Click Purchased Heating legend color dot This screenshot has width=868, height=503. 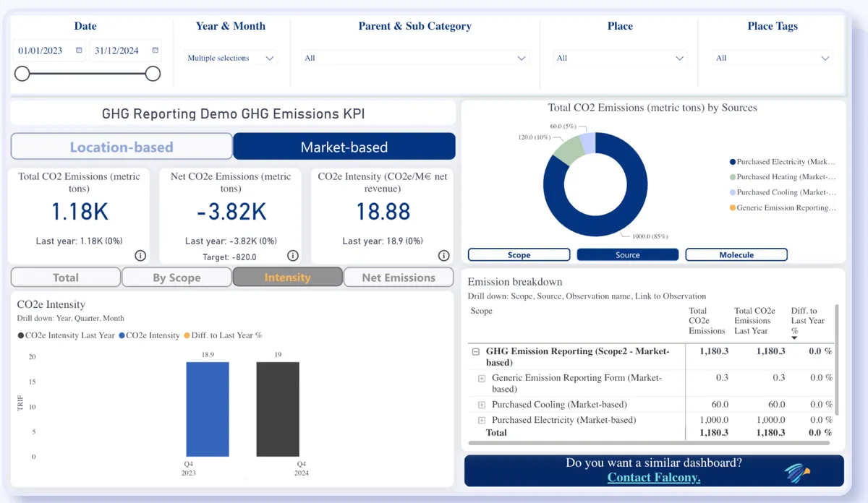click(x=733, y=177)
